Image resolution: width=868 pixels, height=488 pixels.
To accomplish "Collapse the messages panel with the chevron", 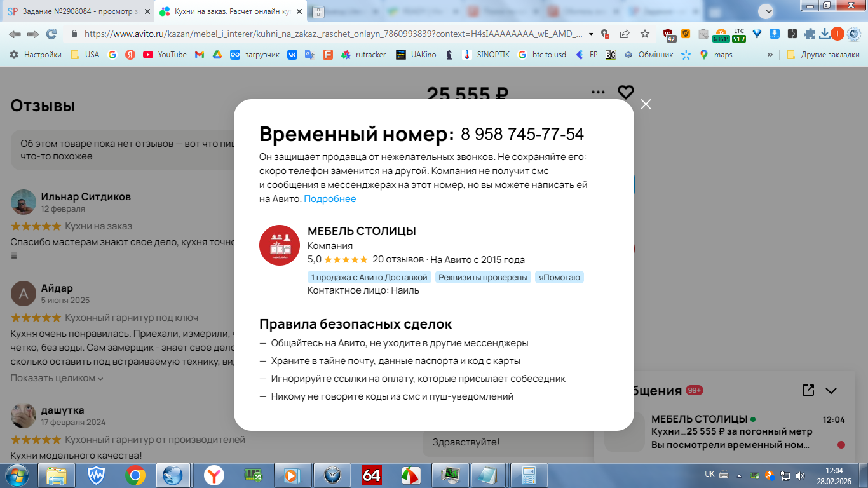I will 831,391.
